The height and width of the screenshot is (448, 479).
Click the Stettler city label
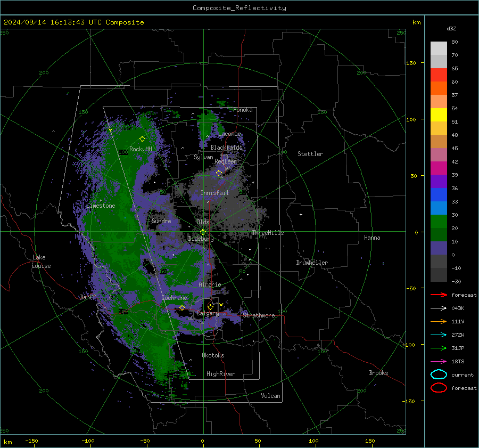click(310, 154)
